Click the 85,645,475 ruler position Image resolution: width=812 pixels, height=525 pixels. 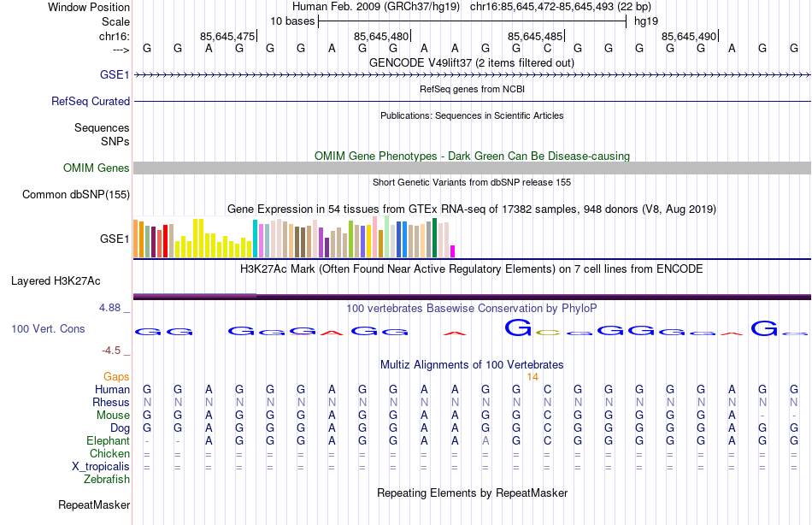227,36
